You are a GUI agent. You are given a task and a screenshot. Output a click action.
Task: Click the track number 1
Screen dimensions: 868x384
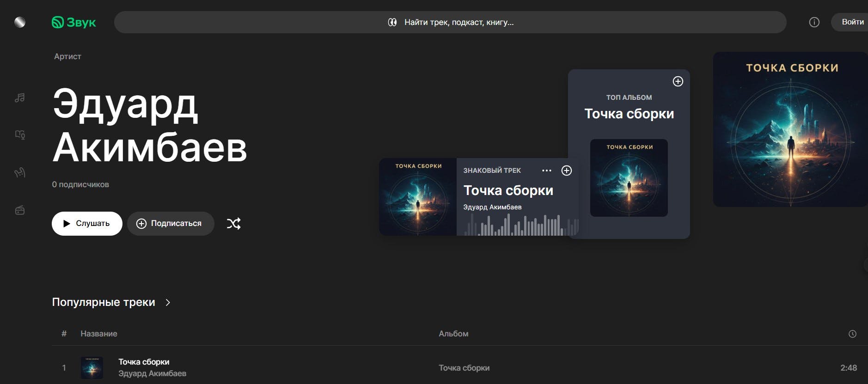(x=64, y=368)
